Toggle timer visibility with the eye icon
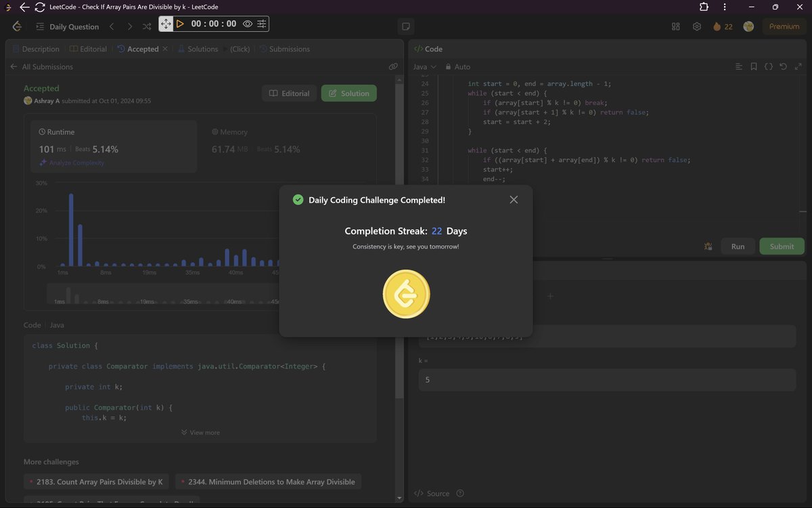Screen dimensions: 812x508 coord(248,24)
